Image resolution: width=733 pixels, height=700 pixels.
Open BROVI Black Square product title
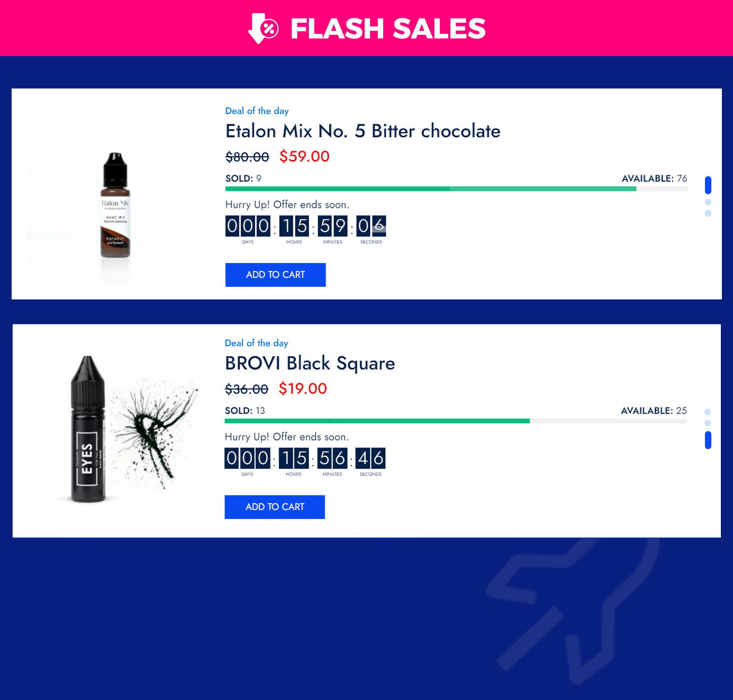[x=310, y=363]
